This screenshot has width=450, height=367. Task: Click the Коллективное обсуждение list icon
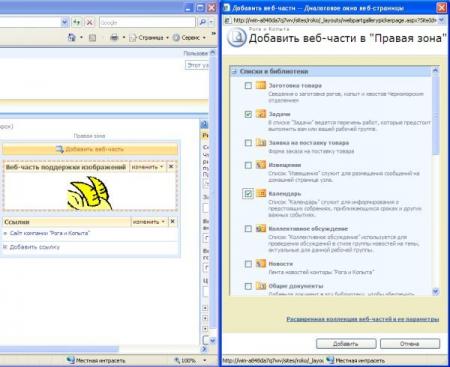[x=261, y=228]
